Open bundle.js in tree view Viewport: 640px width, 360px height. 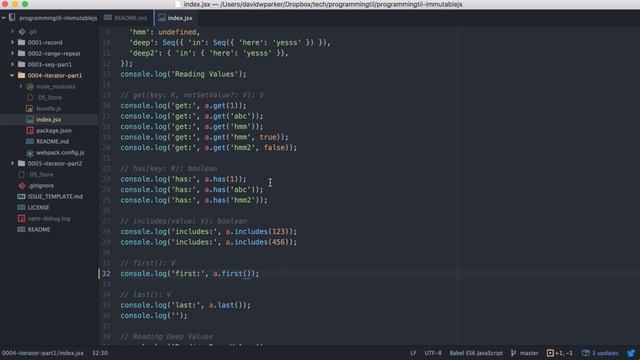49,109
